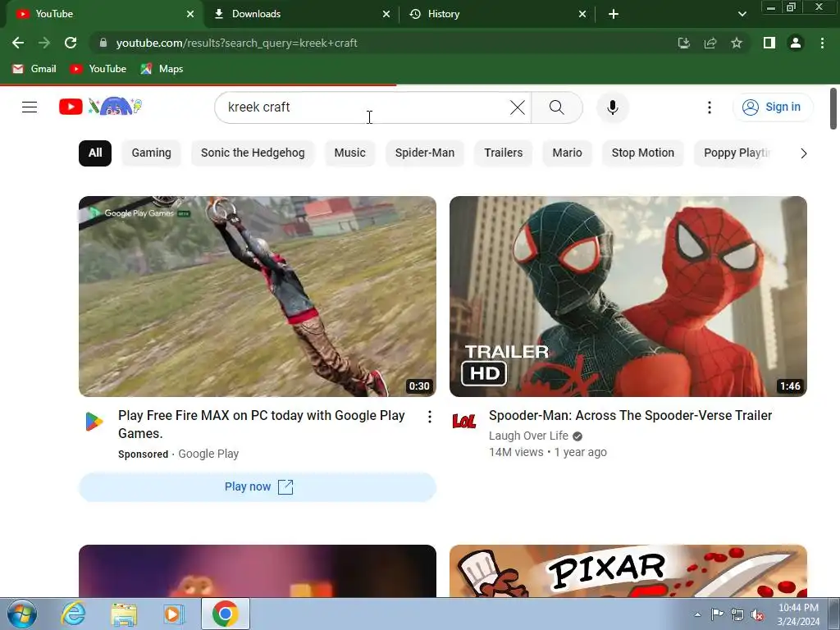View site info lock icon
Screen dimensions: 840x630
(103, 43)
